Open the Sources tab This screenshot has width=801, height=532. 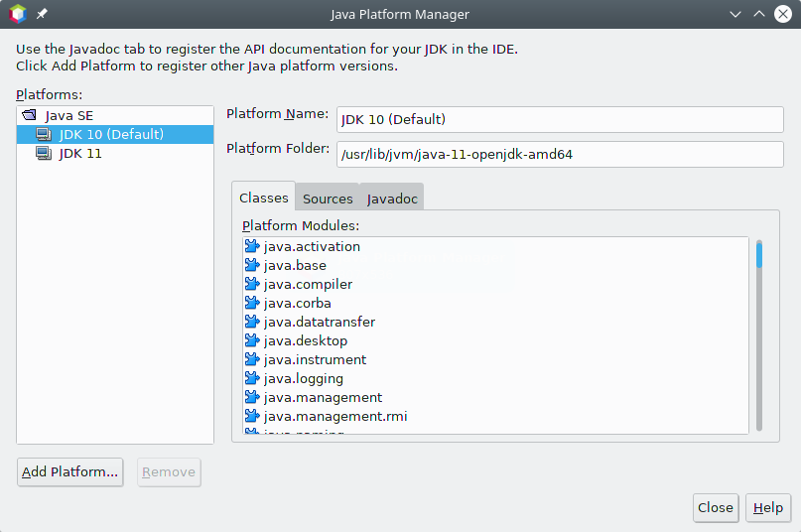click(x=328, y=199)
